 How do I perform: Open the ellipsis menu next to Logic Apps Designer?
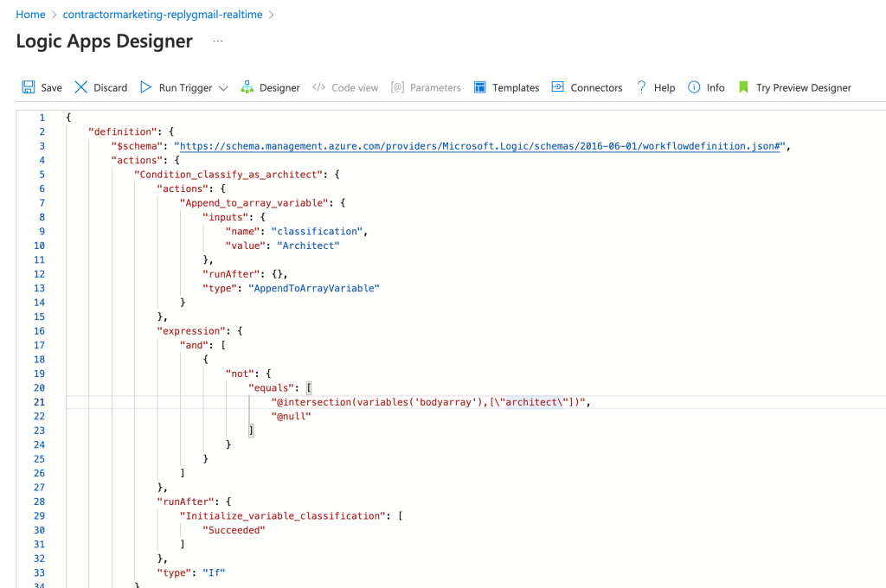pyautogui.click(x=218, y=41)
